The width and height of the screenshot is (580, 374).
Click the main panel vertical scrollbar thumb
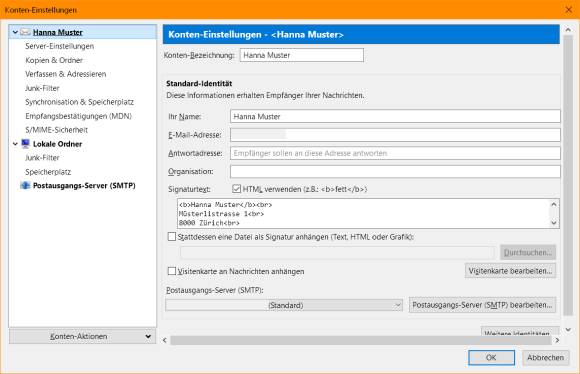(x=568, y=176)
